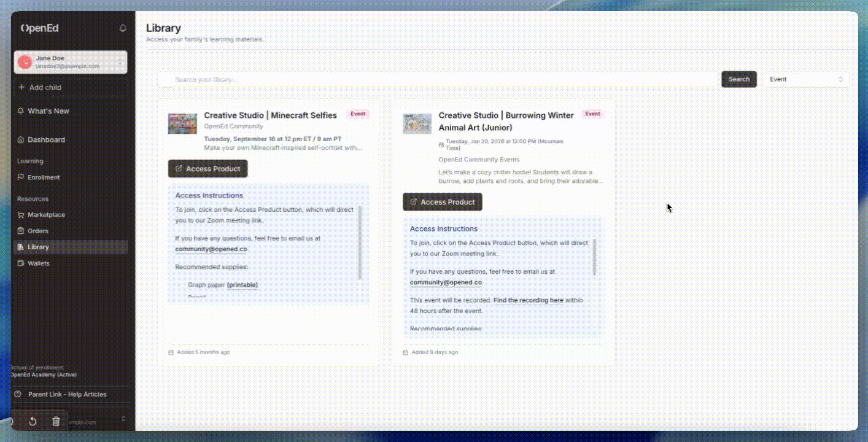Screen dimensions: 868x442
Task: Open the Orders icon in the sidebar
Action: click(x=20, y=230)
